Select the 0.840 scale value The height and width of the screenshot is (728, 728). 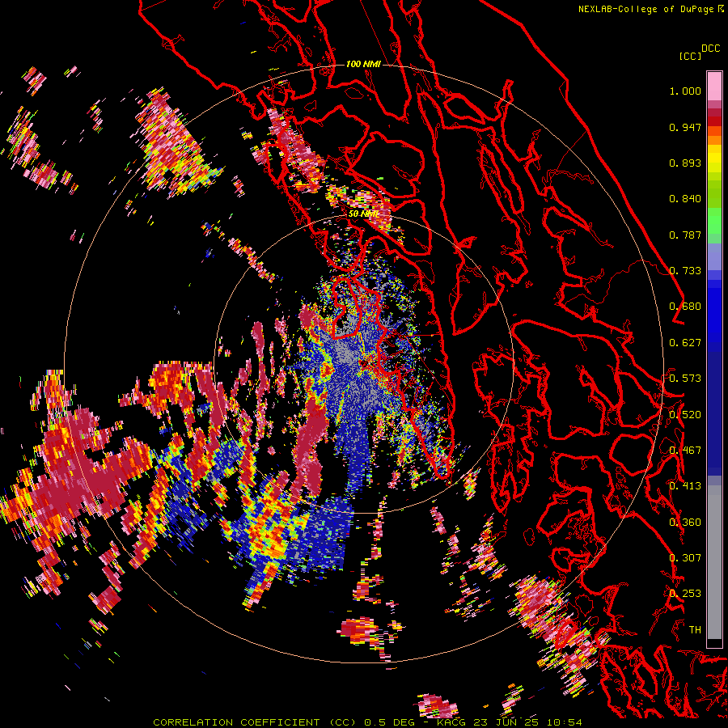tap(685, 199)
